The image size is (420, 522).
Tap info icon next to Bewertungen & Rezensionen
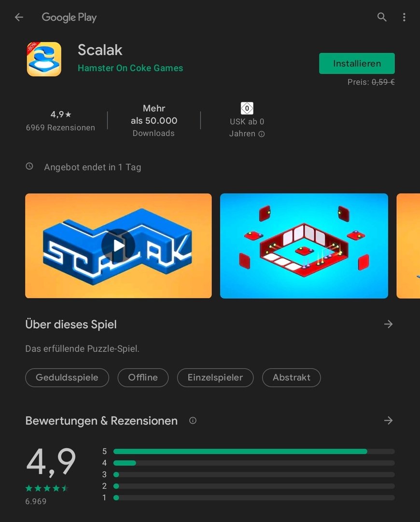[x=193, y=420]
